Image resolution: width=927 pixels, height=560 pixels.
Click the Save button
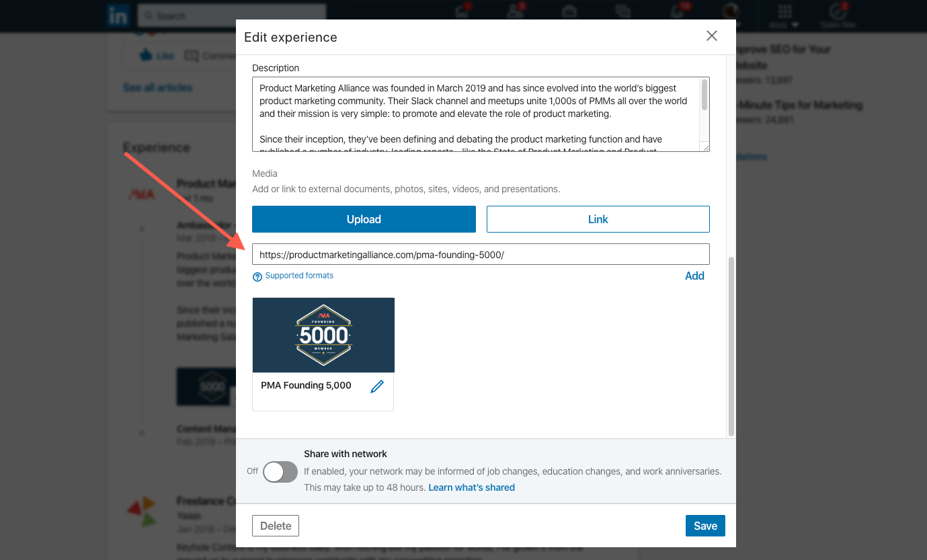coord(705,526)
